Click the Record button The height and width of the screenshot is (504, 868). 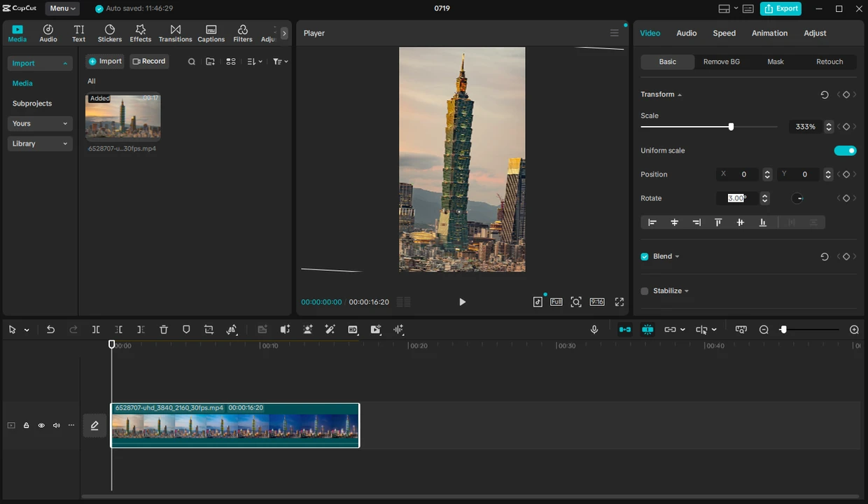pyautogui.click(x=149, y=62)
